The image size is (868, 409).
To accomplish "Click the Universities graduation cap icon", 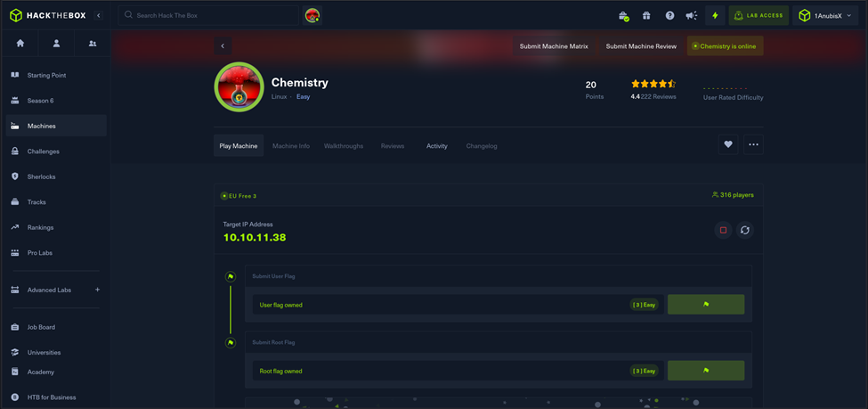I will [15, 353].
